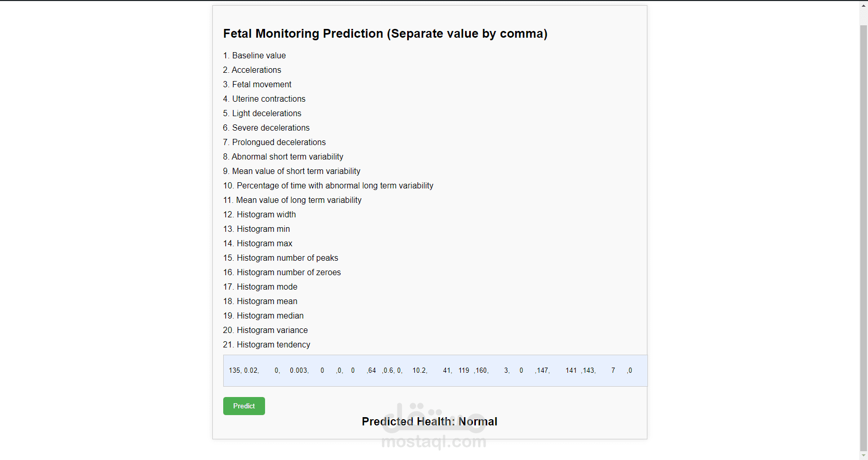
Task: Click the Predicted Health: Normal result text
Action: 429,422
